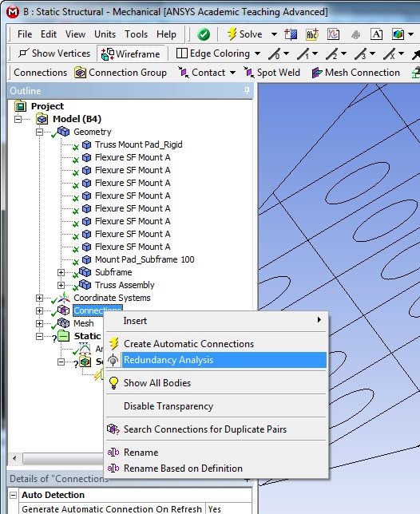This screenshot has height=514, width=420.
Task: Click the Connections toolbar label
Action: coord(41,73)
